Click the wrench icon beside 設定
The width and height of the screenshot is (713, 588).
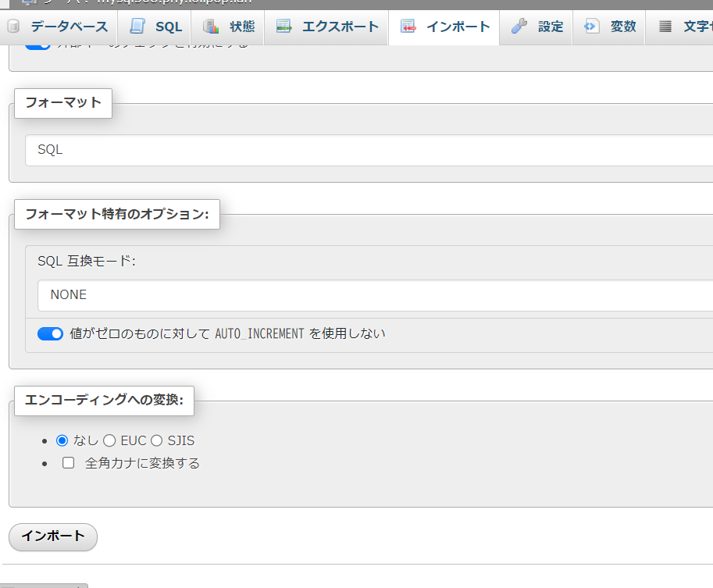click(519, 27)
